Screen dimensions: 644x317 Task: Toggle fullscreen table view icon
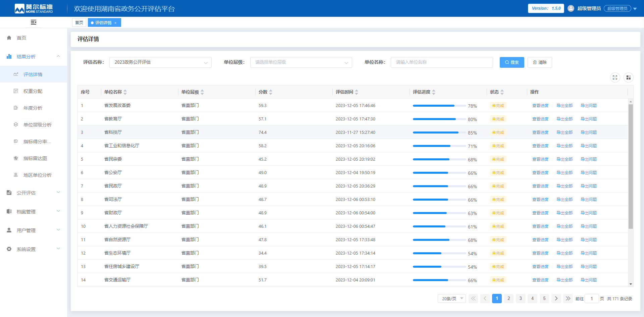(615, 77)
